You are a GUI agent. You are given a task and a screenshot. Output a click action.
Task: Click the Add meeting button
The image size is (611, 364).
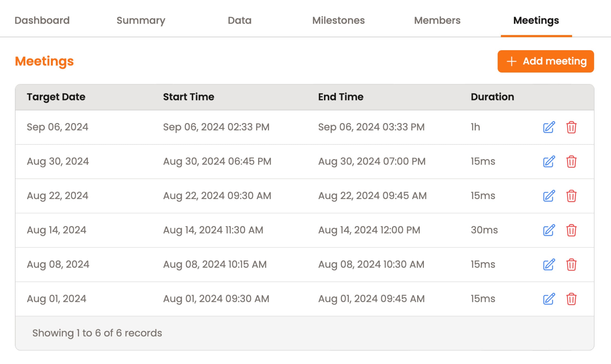coord(546,61)
